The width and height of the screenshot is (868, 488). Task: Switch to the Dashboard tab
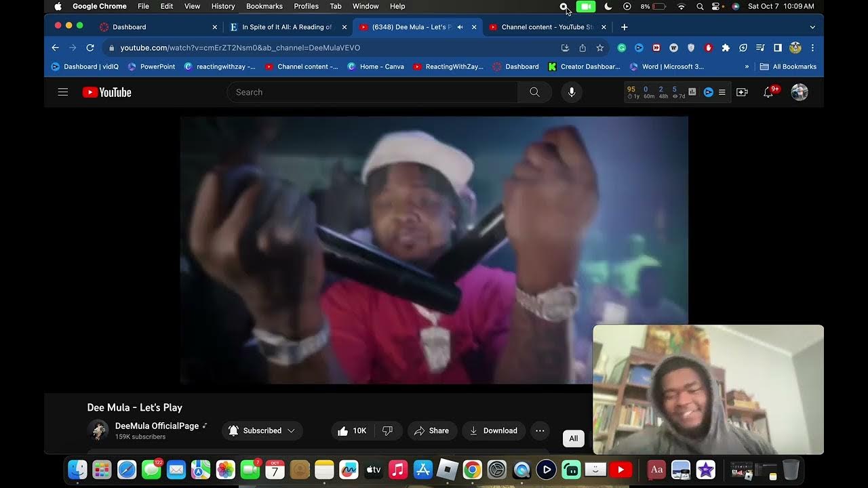pos(159,27)
